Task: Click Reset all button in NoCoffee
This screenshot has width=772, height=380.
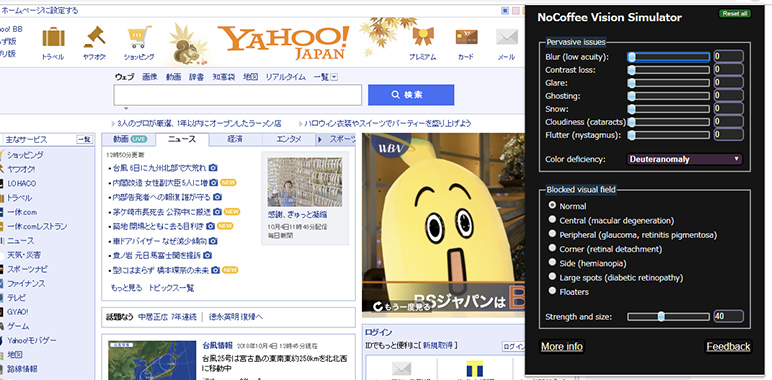Action: point(735,14)
